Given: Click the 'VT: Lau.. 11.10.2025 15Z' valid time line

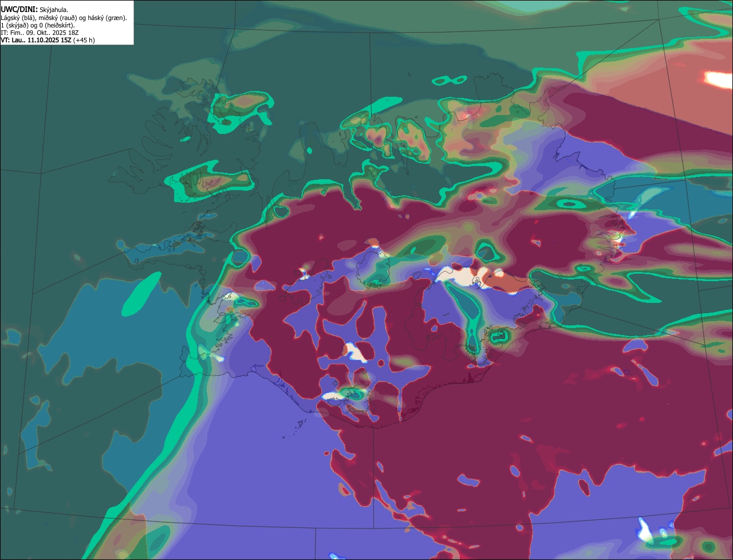Looking at the screenshot, I should [x=48, y=40].
